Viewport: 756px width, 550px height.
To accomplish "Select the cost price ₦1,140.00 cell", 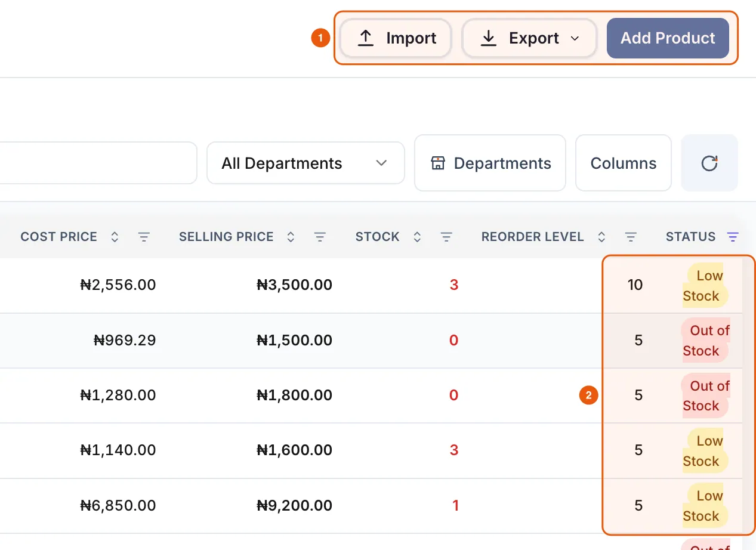I will tap(118, 450).
